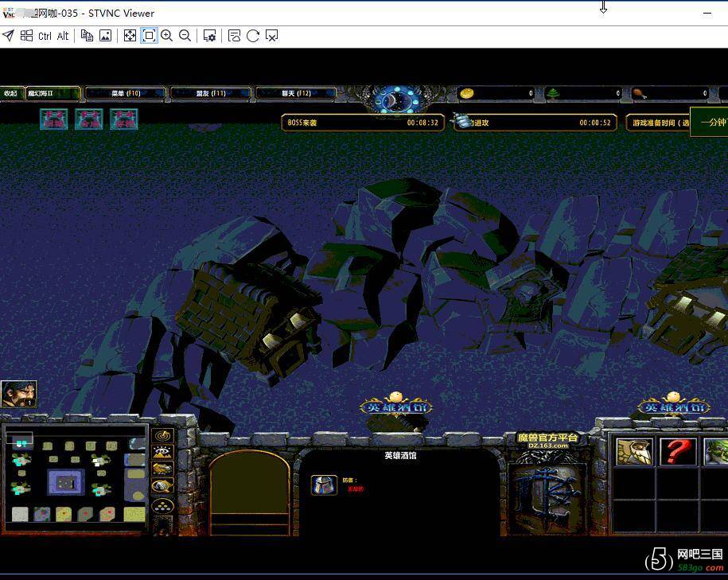Click the clipboard copy icon

click(x=87, y=36)
